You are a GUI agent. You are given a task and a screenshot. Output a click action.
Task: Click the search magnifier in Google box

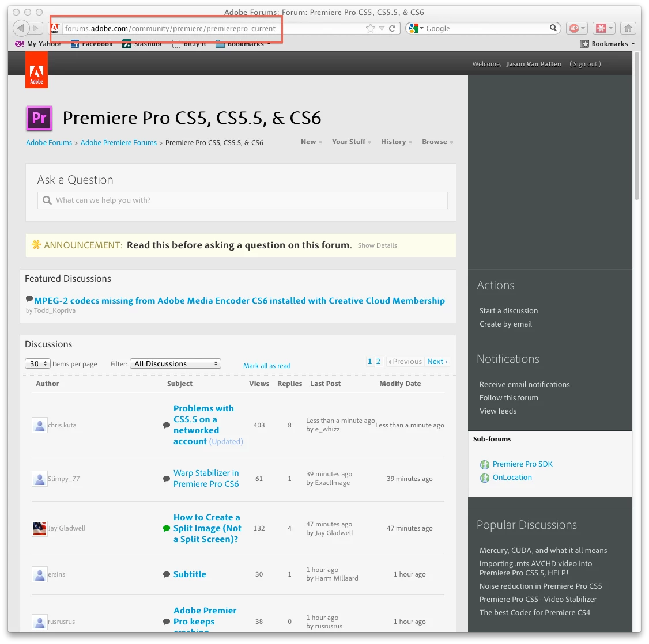tap(553, 28)
